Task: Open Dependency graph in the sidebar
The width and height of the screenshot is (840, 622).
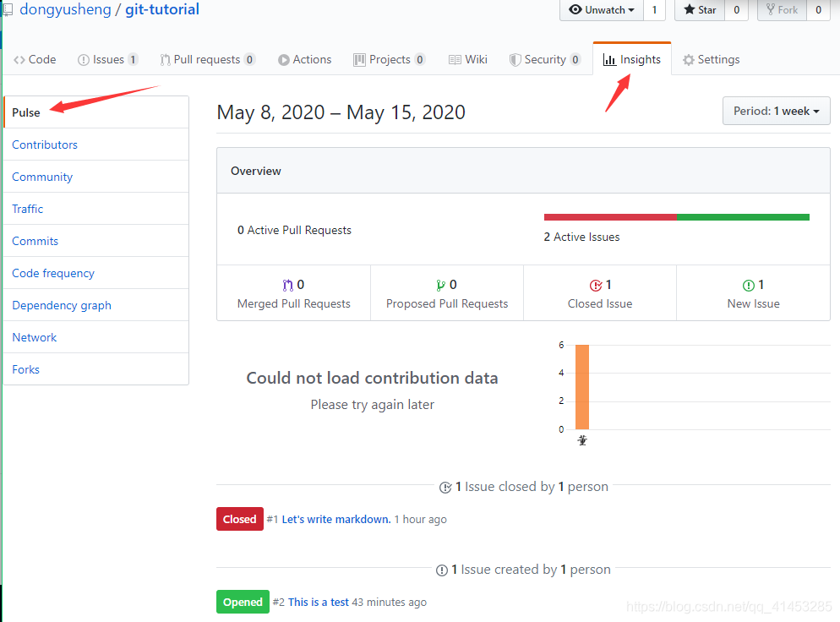Action: click(62, 305)
